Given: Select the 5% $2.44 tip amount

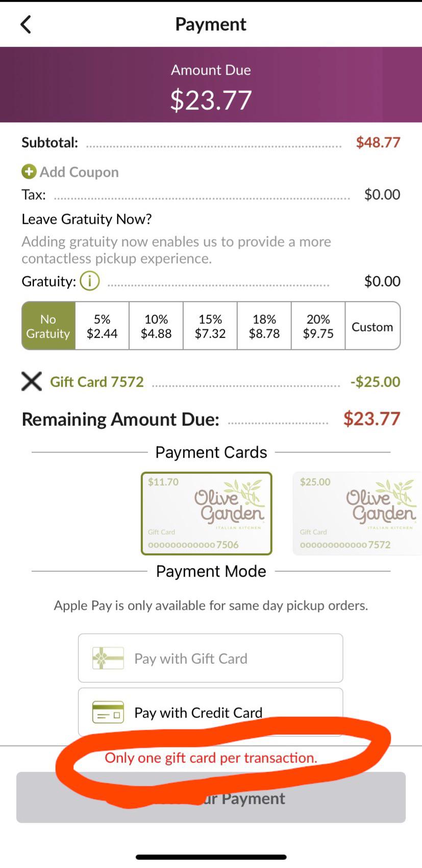Looking at the screenshot, I should pos(102,325).
